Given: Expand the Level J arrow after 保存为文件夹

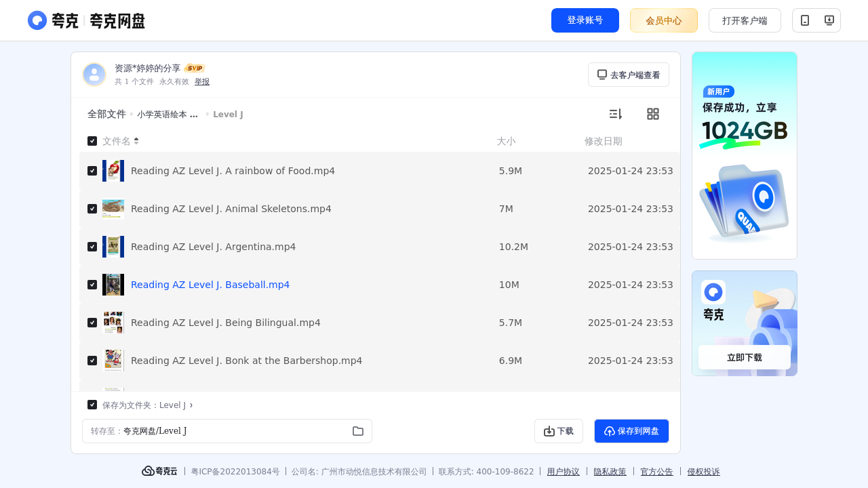Looking at the screenshot, I should 191,405.
